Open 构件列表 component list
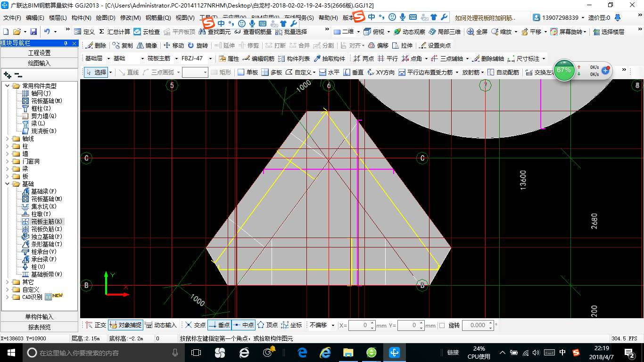 coord(294,59)
